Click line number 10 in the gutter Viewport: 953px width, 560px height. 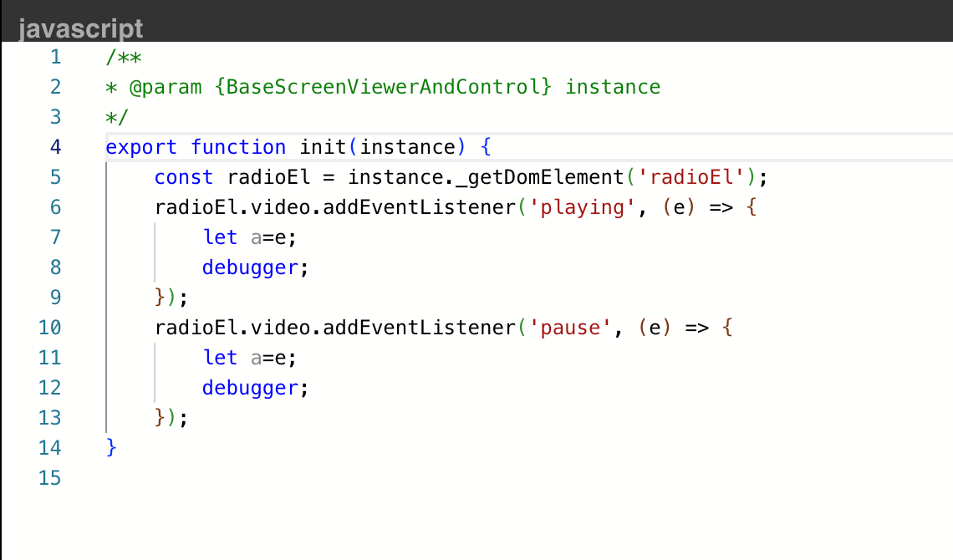[x=50, y=328]
